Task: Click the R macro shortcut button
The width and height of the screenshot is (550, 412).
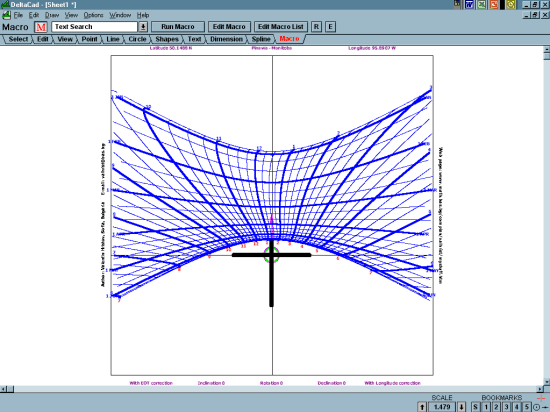Action: point(316,27)
